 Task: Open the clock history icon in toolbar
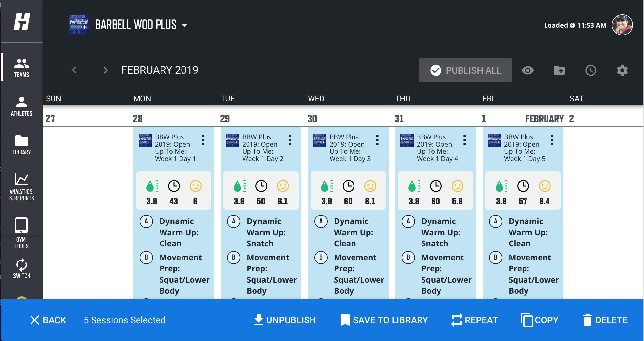[591, 70]
